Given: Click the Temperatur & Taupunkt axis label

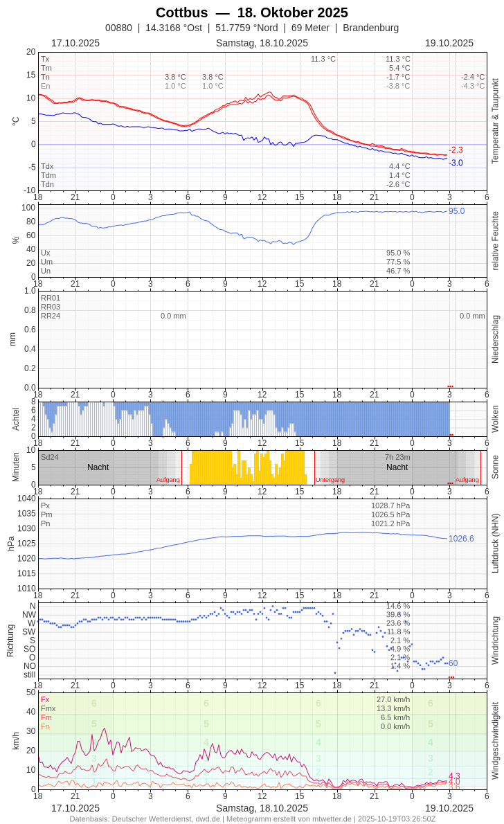Looking at the screenshot, I should click(x=495, y=121).
